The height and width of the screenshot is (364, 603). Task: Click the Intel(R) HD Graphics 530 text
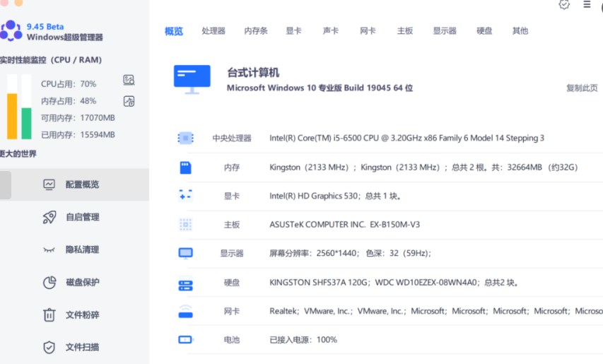(335, 196)
